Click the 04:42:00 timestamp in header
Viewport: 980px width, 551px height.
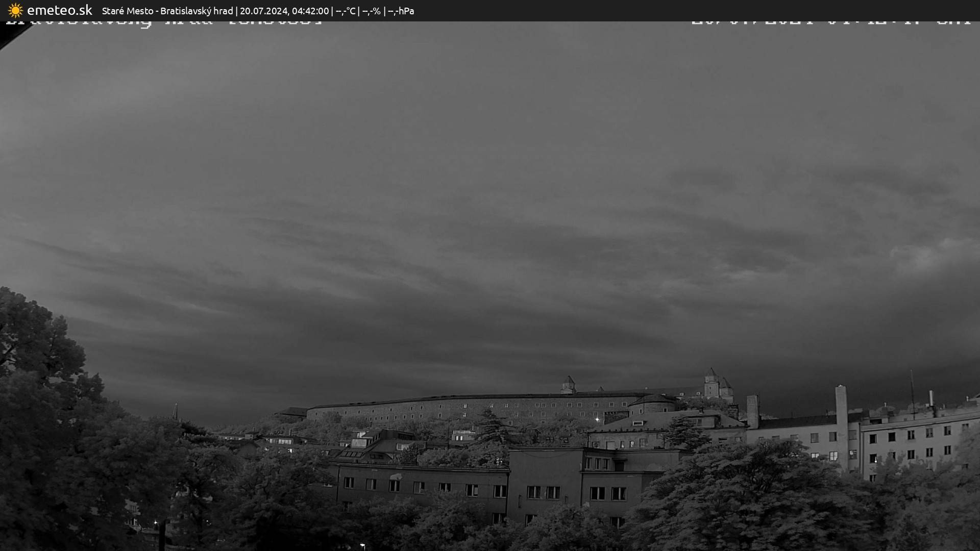click(x=310, y=11)
